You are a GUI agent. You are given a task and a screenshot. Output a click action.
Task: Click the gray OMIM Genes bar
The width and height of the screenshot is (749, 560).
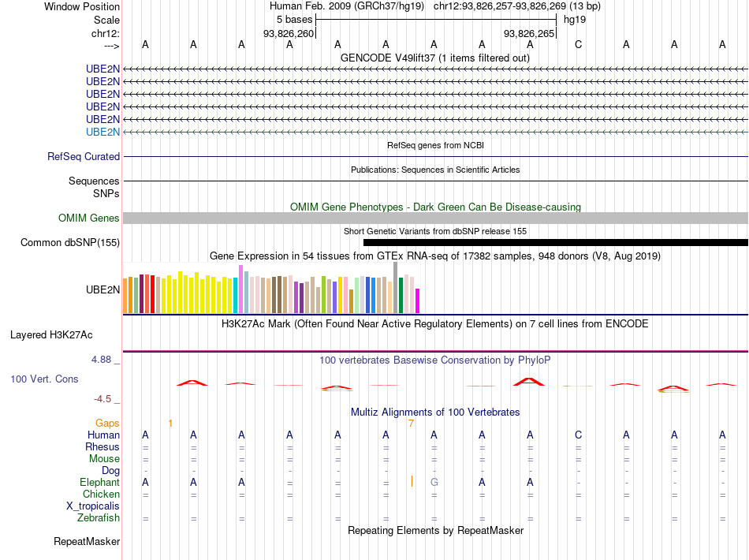[x=435, y=218]
